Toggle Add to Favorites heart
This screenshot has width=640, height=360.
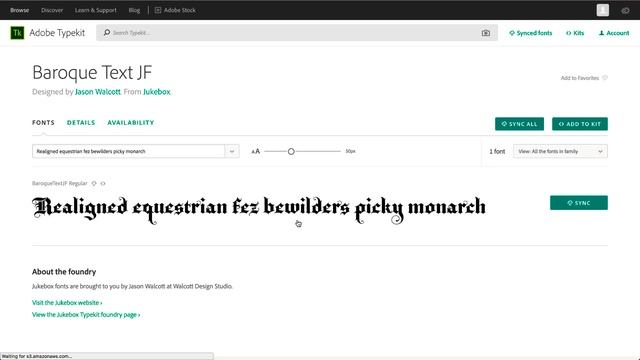605,78
